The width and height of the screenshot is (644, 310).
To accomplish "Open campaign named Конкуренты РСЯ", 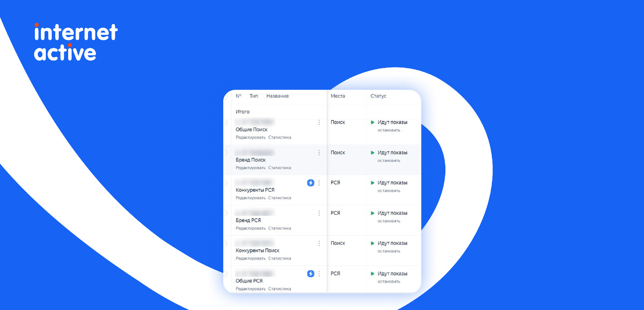I will click(x=255, y=190).
